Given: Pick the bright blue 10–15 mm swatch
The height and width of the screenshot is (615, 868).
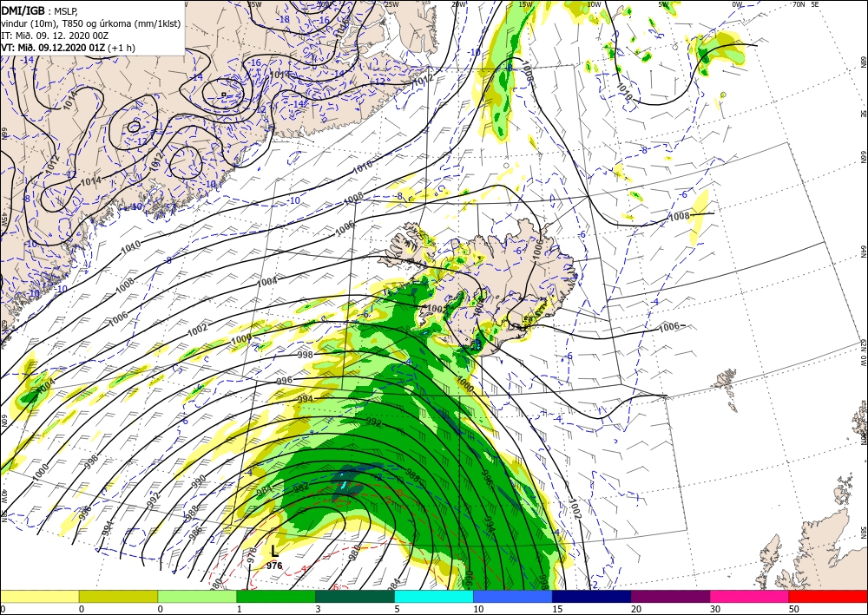Looking at the screenshot, I should coord(513,596).
